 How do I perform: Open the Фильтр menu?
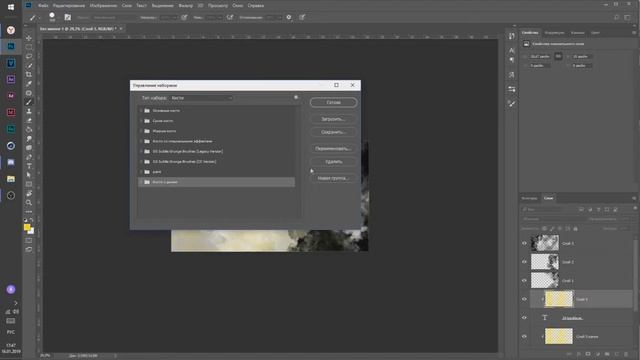(x=186, y=6)
